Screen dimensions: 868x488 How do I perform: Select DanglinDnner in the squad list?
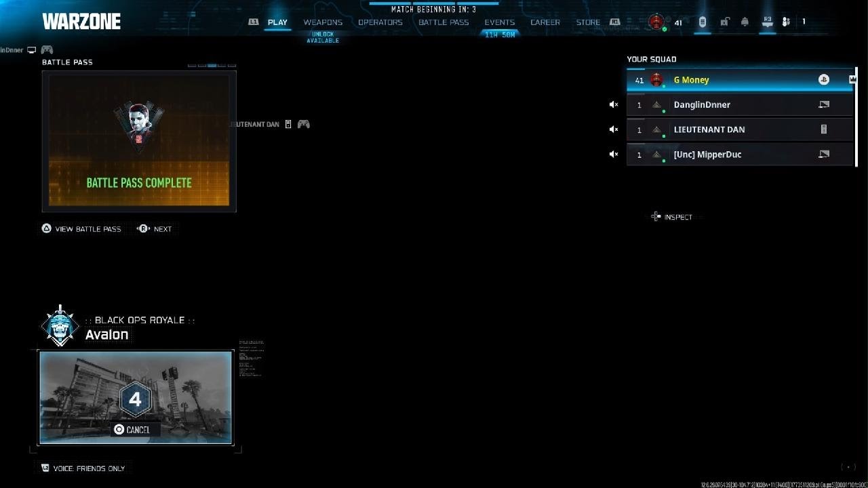[x=739, y=105]
